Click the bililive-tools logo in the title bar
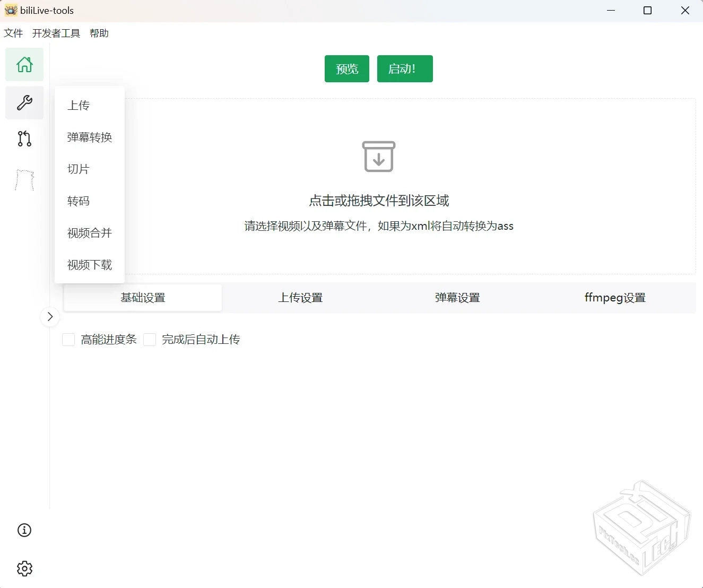Image resolution: width=703 pixels, height=588 pixels. pos(10,10)
